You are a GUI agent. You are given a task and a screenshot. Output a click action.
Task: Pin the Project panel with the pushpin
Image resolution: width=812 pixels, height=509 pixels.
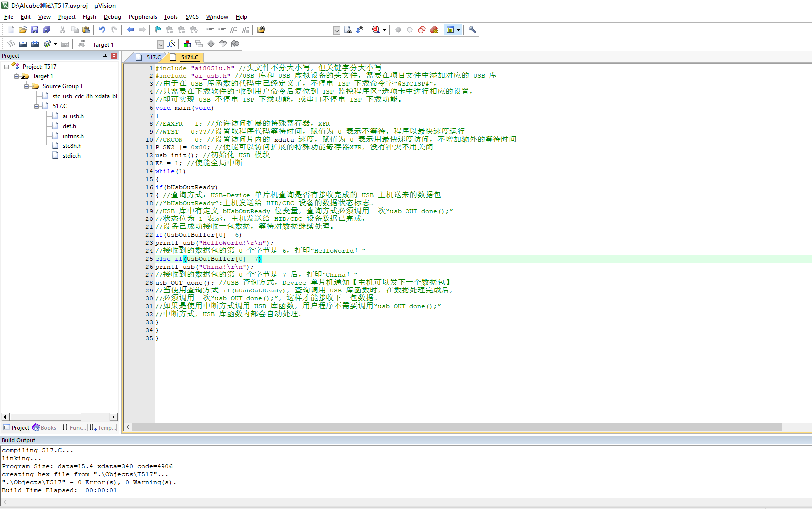105,56
